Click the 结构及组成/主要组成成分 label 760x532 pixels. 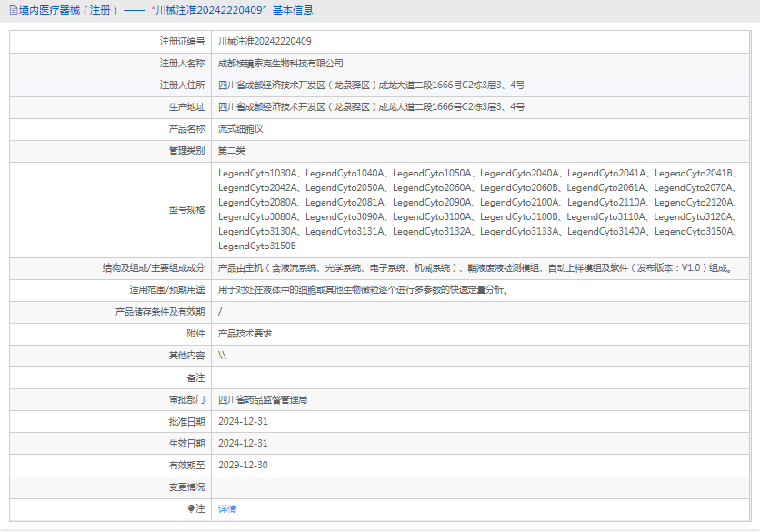(x=154, y=267)
